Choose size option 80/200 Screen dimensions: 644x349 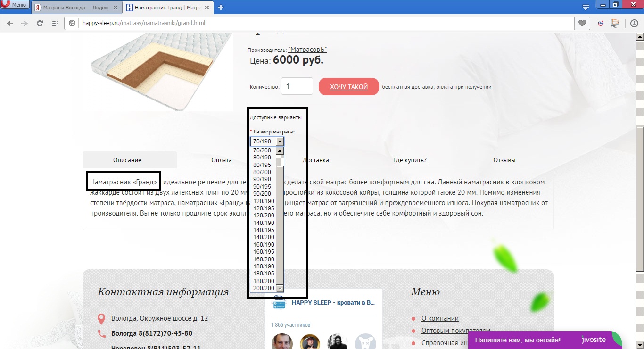click(262, 172)
